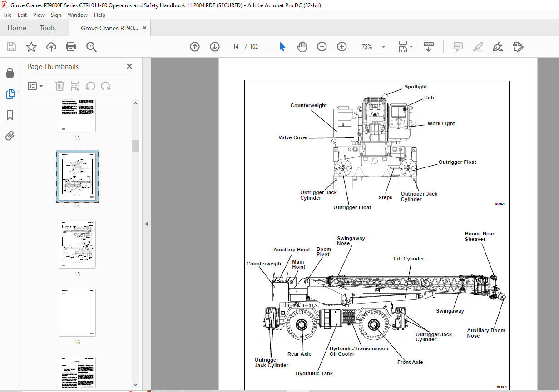Go to next page arrow
Viewport: 559px width, 392px height.
pos(215,47)
